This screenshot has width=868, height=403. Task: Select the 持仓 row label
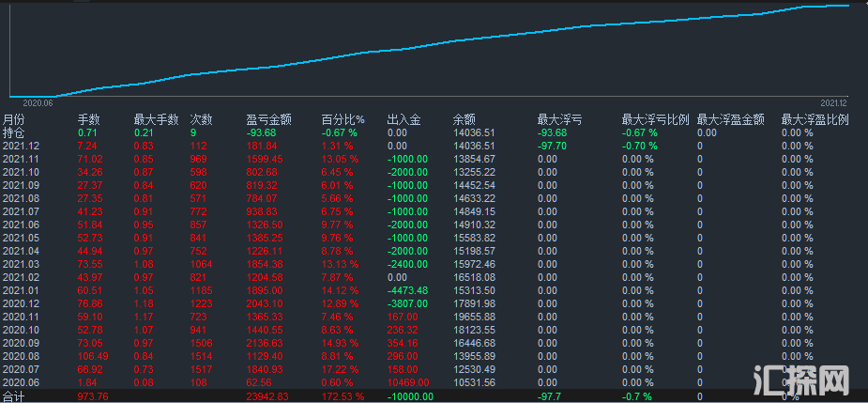[x=13, y=132]
